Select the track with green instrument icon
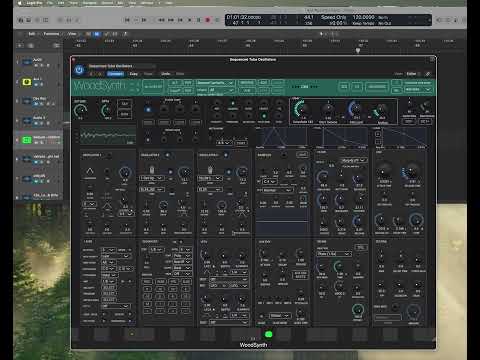Image resolution: width=480 pixels, height=360 pixels. pos(27,140)
